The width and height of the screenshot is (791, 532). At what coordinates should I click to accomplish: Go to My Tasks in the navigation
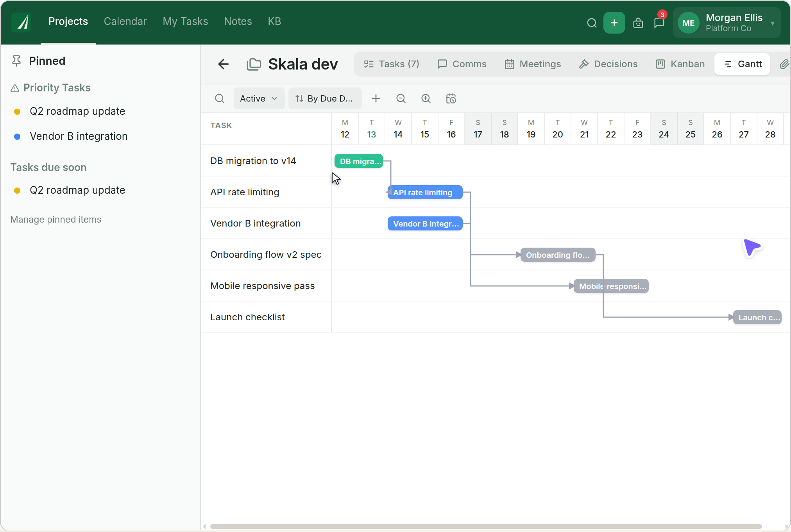tap(185, 21)
